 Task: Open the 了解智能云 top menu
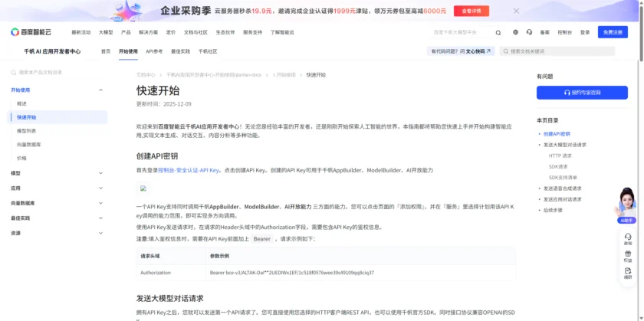pyautogui.click(x=282, y=32)
